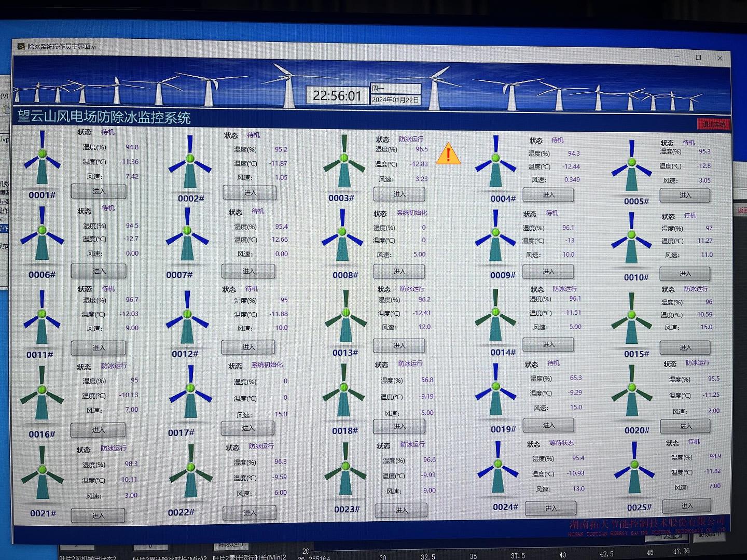Open turbine 0013# using 进入
The image size is (747, 560).
point(399,346)
